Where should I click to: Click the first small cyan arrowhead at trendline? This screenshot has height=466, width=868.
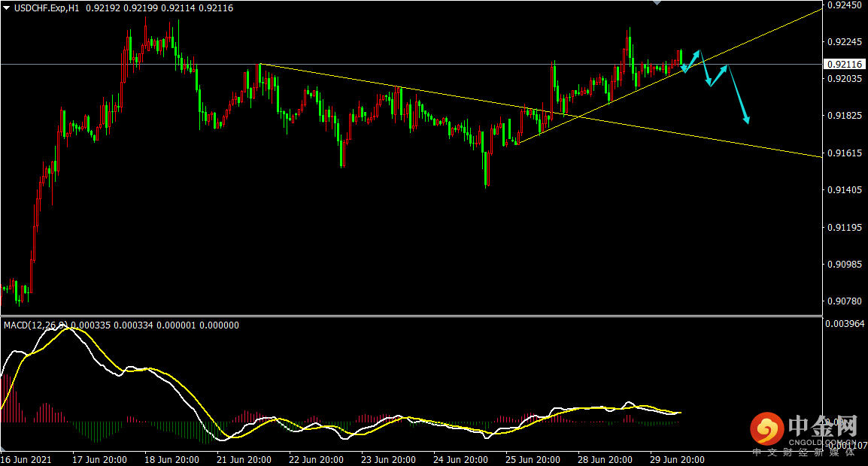pos(684,68)
